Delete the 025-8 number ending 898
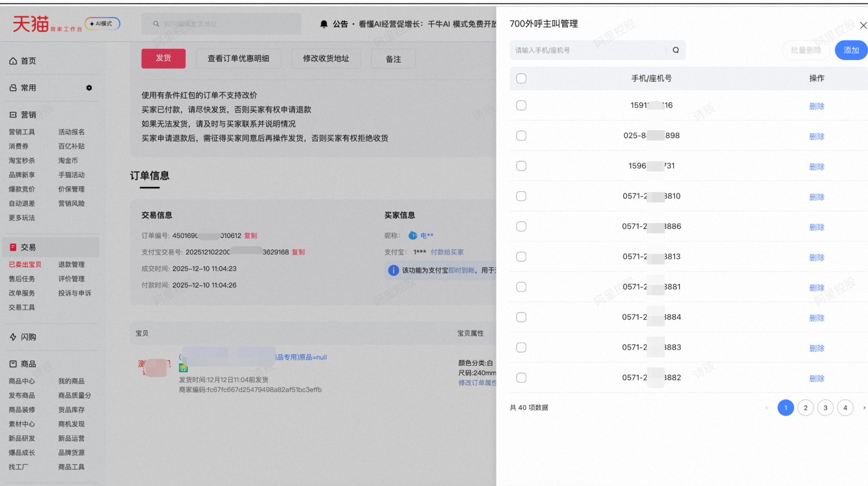The image size is (868, 486). (816, 136)
